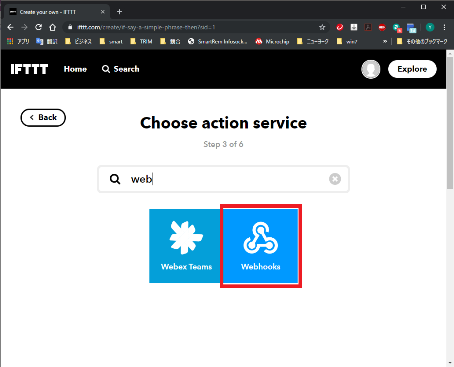Open the ビジネス bookmark folder
The height and width of the screenshot is (367, 454).
pyautogui.click(x=78, y=41)
